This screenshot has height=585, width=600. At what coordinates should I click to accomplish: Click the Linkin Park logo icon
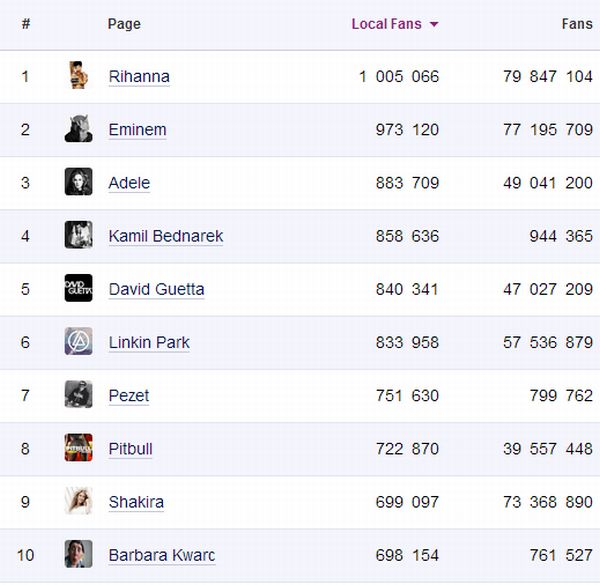(x=78, y=341)
